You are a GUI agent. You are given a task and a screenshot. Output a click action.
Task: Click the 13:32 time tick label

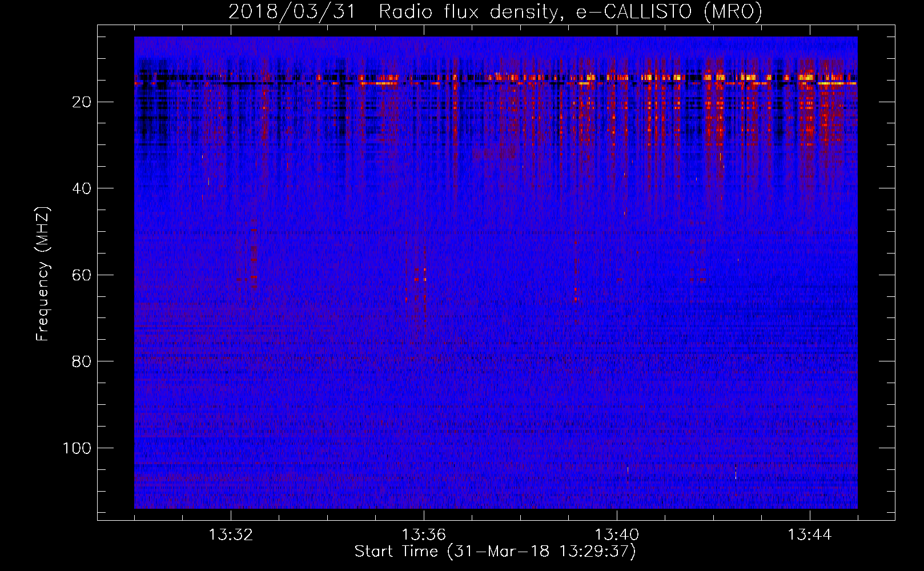pos(231,535)
